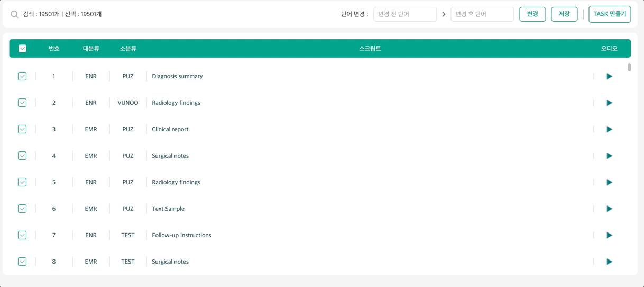Click the 대분류 column header
The height and width of the screenshot is (287, 644).
tap(91, 48)
